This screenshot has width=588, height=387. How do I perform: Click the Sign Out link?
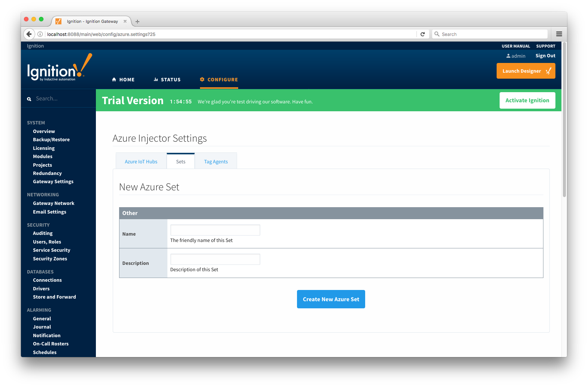[x=545, y=56]
